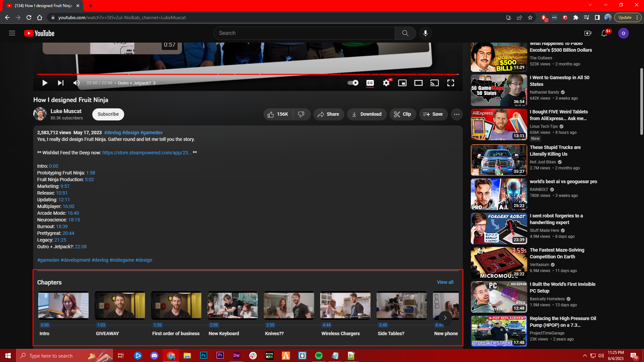Download the video
Screen dimensions: 644x362
click(366, 114)
